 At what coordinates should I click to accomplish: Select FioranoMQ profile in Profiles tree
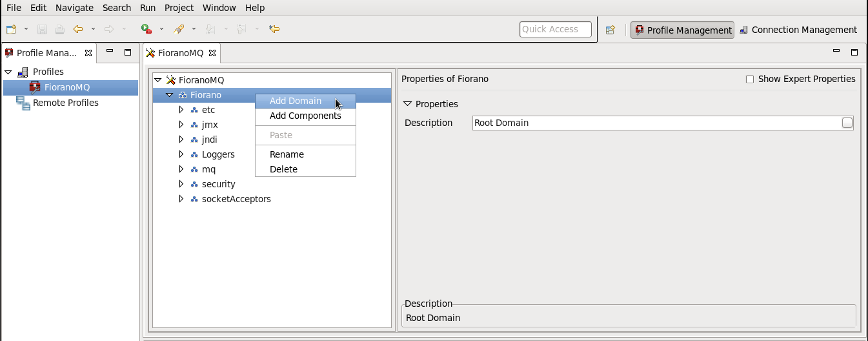coord(67,87)
